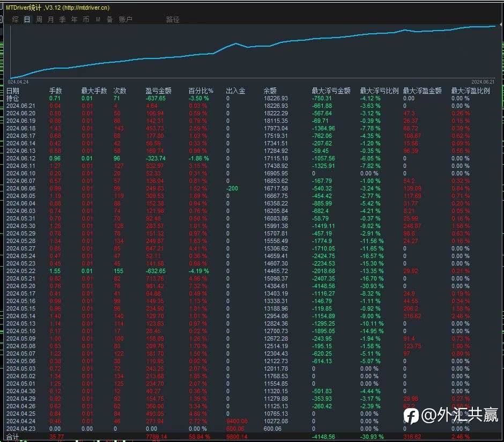
Task: Click the 0.96 lots value
Action: pyautogui.click(x=55, y=158)
